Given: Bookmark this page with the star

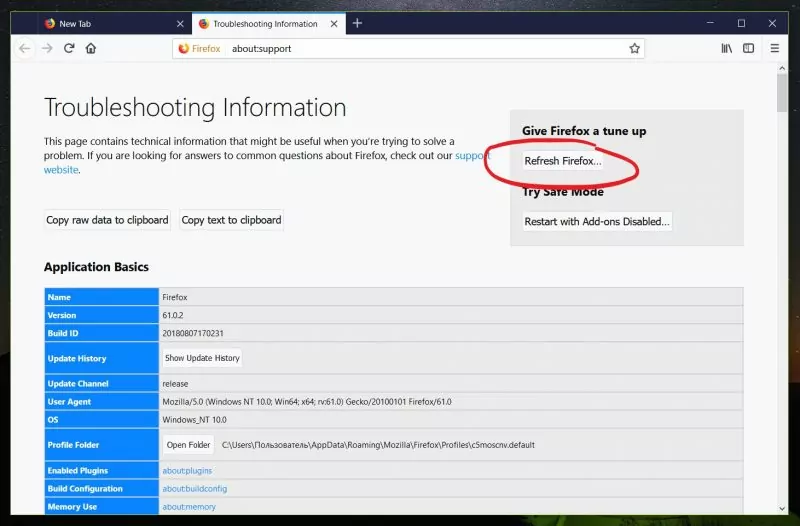Looking at the screenshot, I should coord(634,48).
